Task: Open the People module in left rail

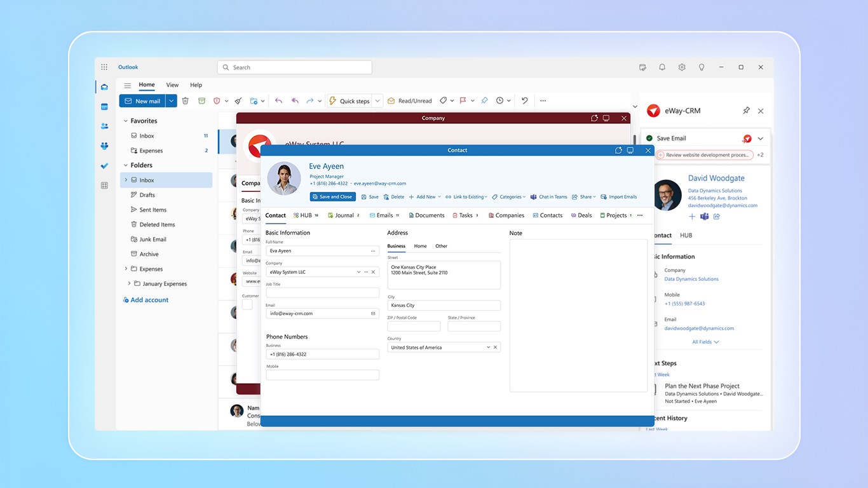Action: (104, 126)
